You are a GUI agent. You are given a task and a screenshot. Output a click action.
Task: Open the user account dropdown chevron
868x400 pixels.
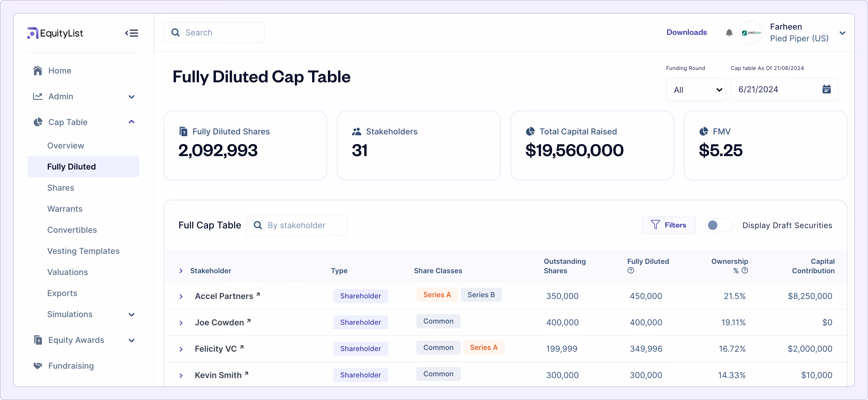843,33
